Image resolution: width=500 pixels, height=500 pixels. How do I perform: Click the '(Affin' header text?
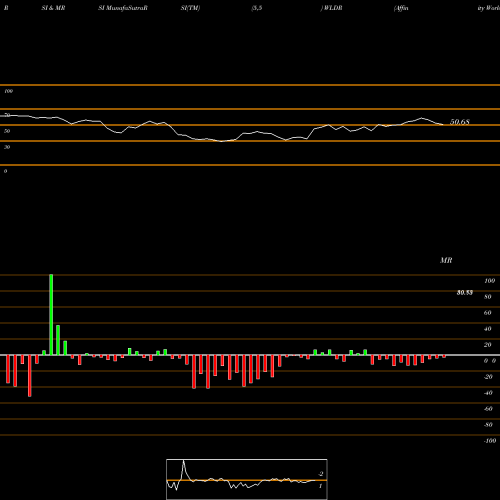coord(401,8)
